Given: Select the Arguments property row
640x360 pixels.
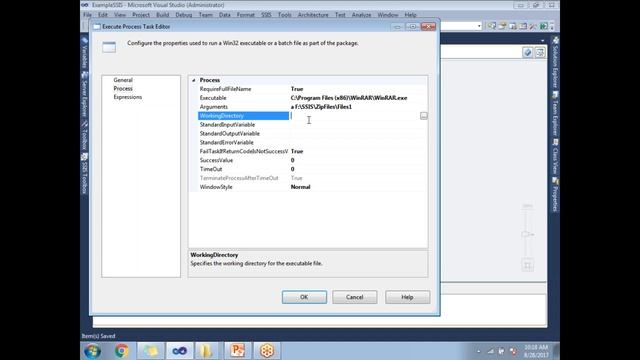Looking at the screenshot, I should [x=313, y=107].
